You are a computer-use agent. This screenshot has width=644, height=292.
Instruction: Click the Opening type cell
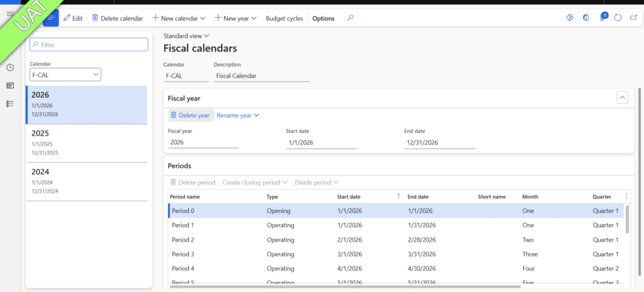click(x=279, y=211)
